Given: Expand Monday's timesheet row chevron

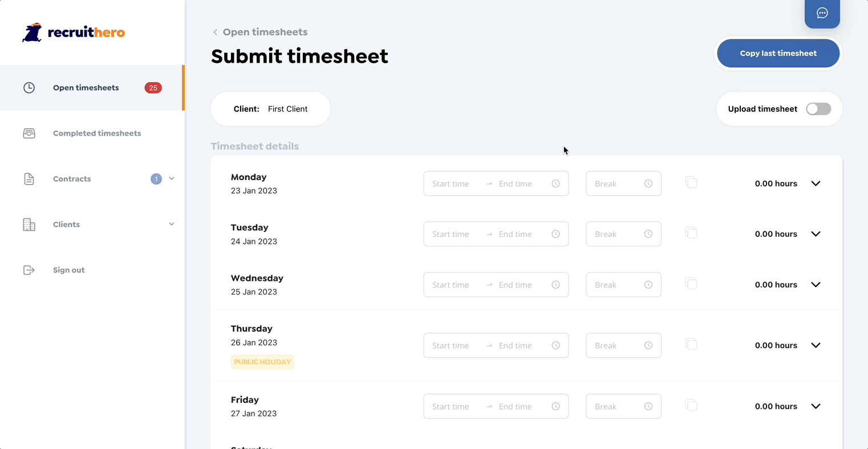Looking at the screenshot, I should [x=816, y=183].
